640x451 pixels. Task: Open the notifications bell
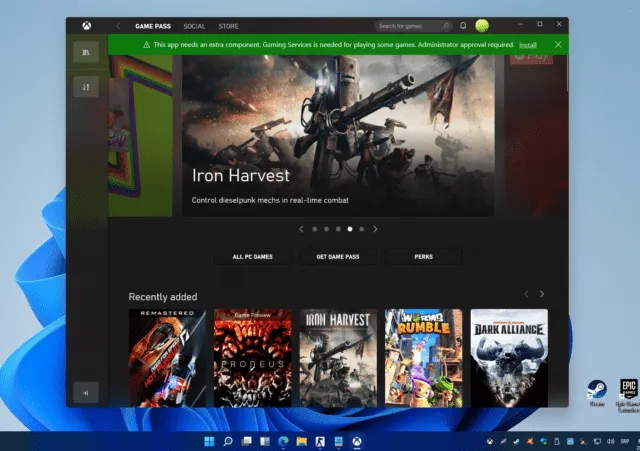463,25
